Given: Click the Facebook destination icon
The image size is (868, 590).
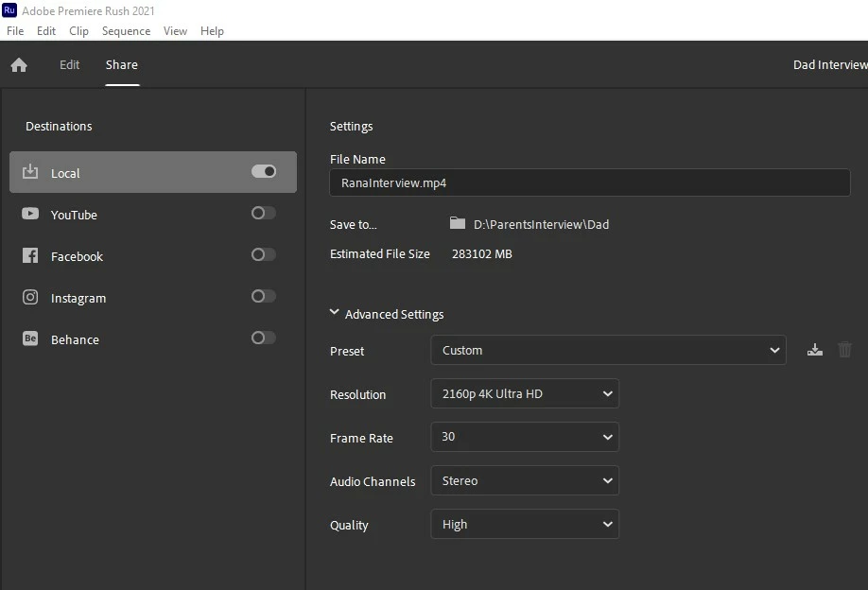Looking at the screenshot, I should (x=30, y=256).
